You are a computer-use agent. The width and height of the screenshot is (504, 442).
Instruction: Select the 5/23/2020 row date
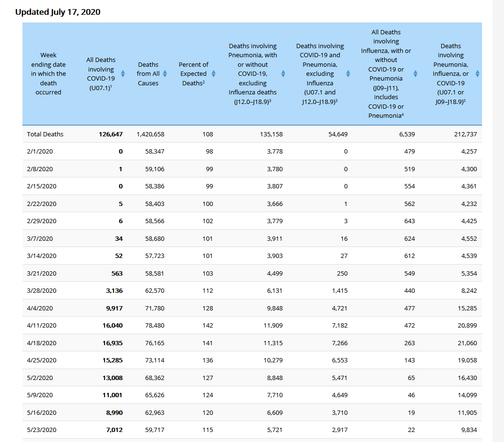[x=42, y=430]
